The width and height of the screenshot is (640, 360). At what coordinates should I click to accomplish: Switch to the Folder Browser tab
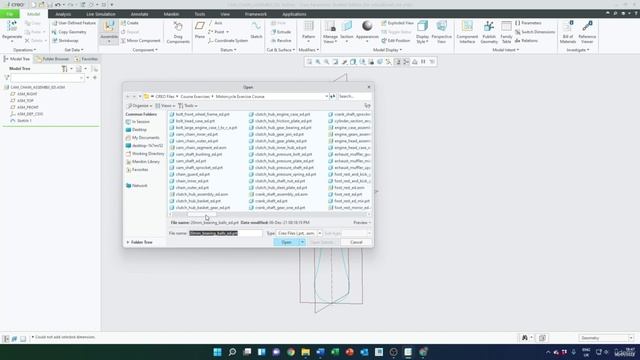pos(53,59)
